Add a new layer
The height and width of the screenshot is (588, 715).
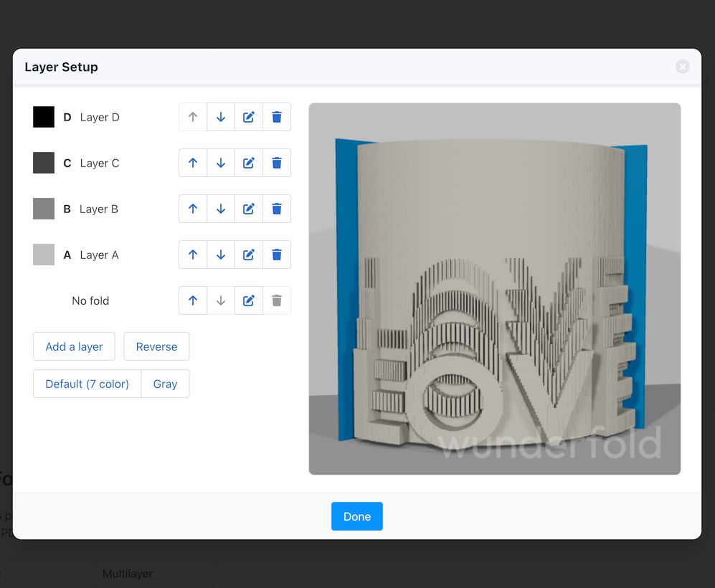click(74, 346)
